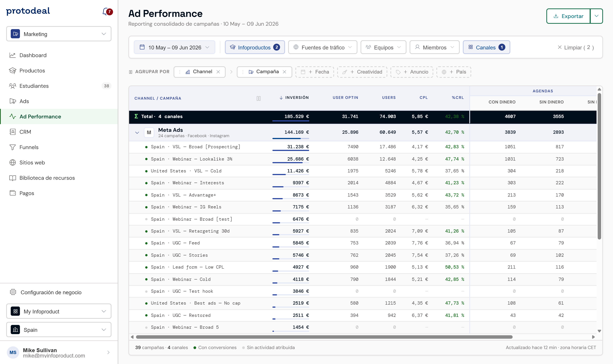Select United States · VSL – Cold campaign
Image resolution: width=613 pixels, height=364 pixels.
click(x=363, y=171)
